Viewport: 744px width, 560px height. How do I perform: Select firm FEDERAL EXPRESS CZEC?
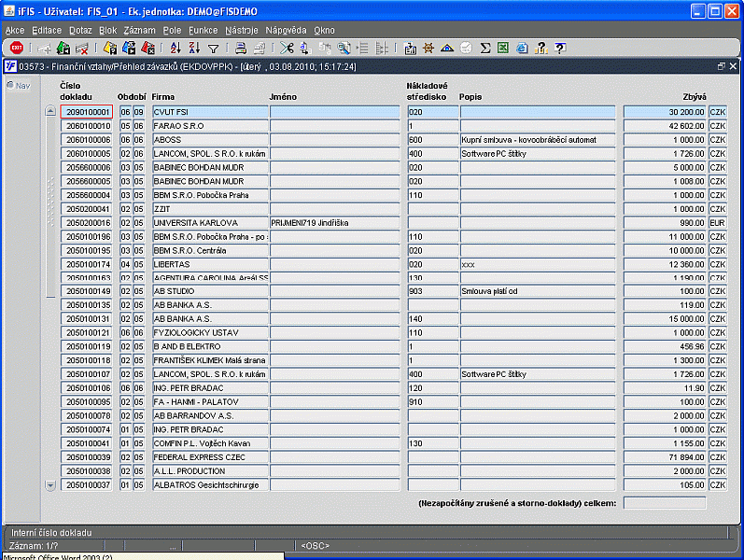[210, 457]
